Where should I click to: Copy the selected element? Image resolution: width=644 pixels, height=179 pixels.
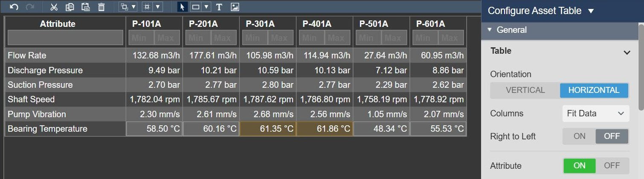[x=70, y=7]
